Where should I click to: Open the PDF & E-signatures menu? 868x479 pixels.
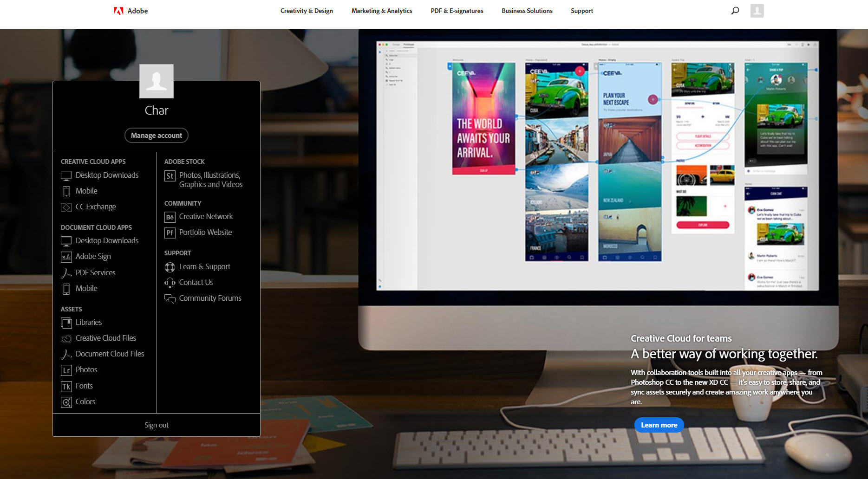[457, 11]
